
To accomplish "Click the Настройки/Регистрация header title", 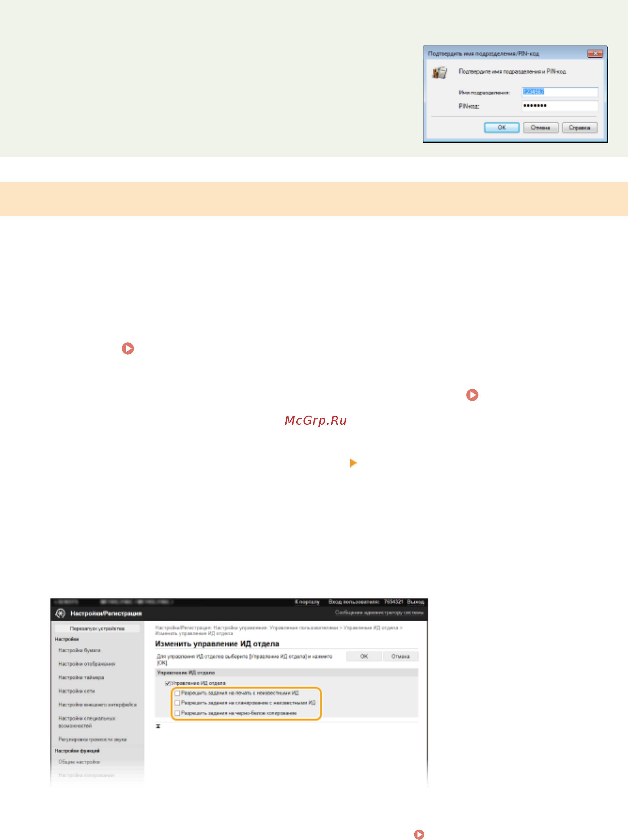I will (106, 613).
